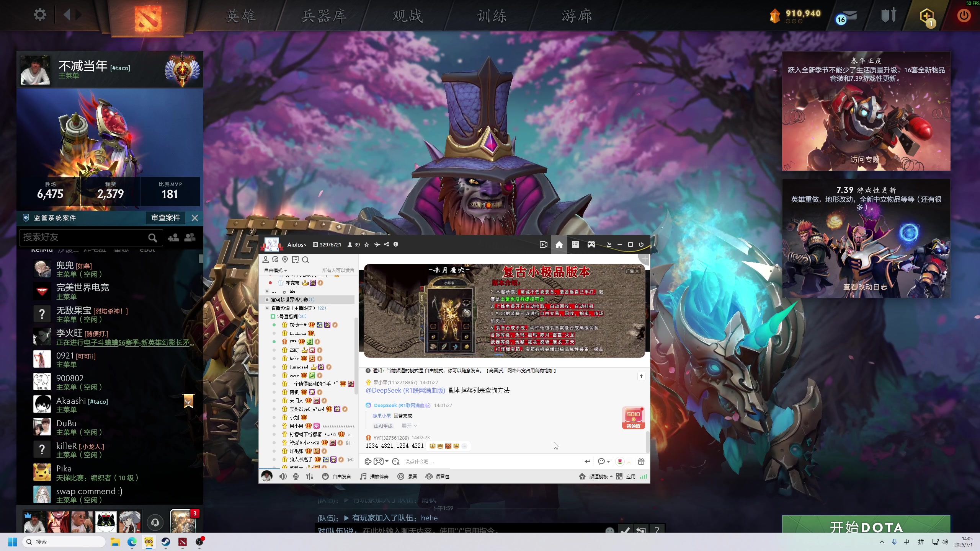Go back with the left arrow in Dota header
Image resolution: width=980 pixels, height=551 pixels.
(67, 15)
